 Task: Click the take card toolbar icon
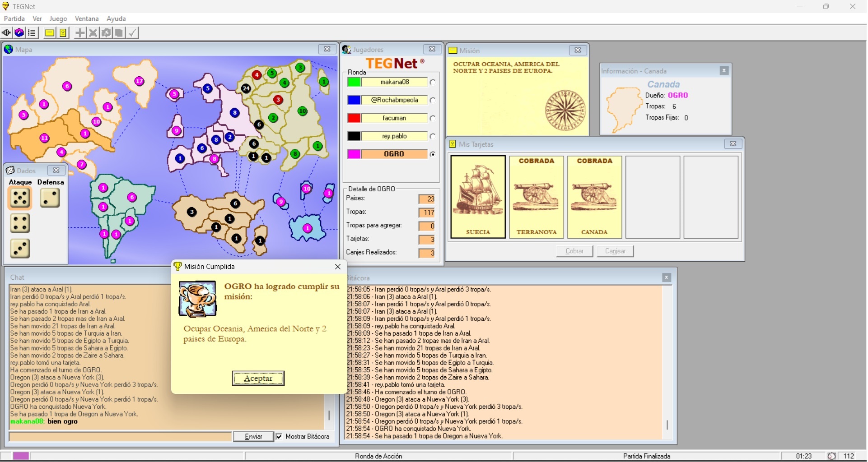119,33
